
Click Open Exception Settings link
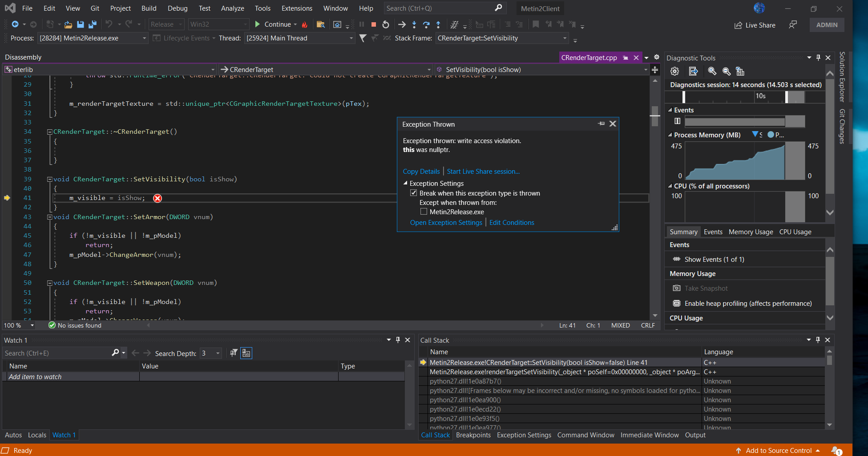tap(446, 223)
